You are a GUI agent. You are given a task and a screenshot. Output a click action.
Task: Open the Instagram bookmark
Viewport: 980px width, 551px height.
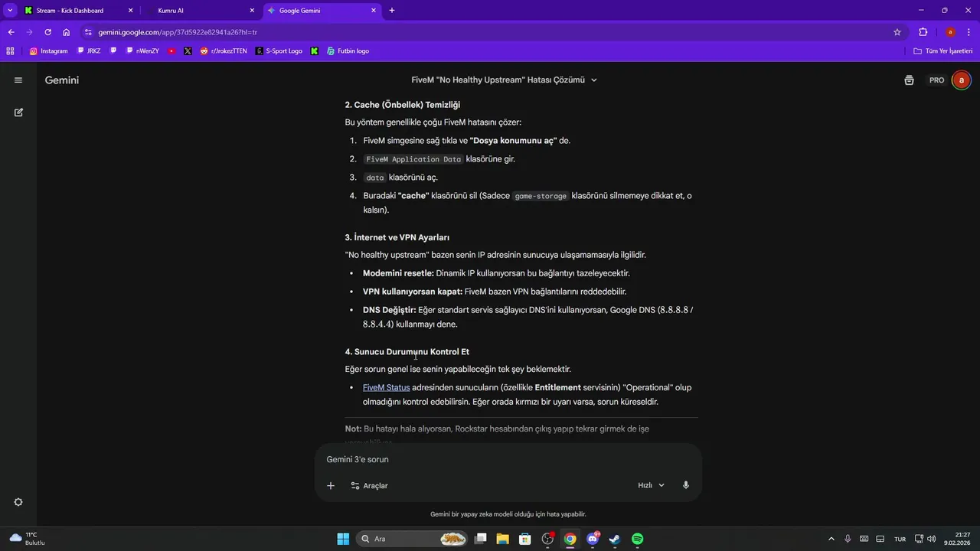[x=49, y=51]
